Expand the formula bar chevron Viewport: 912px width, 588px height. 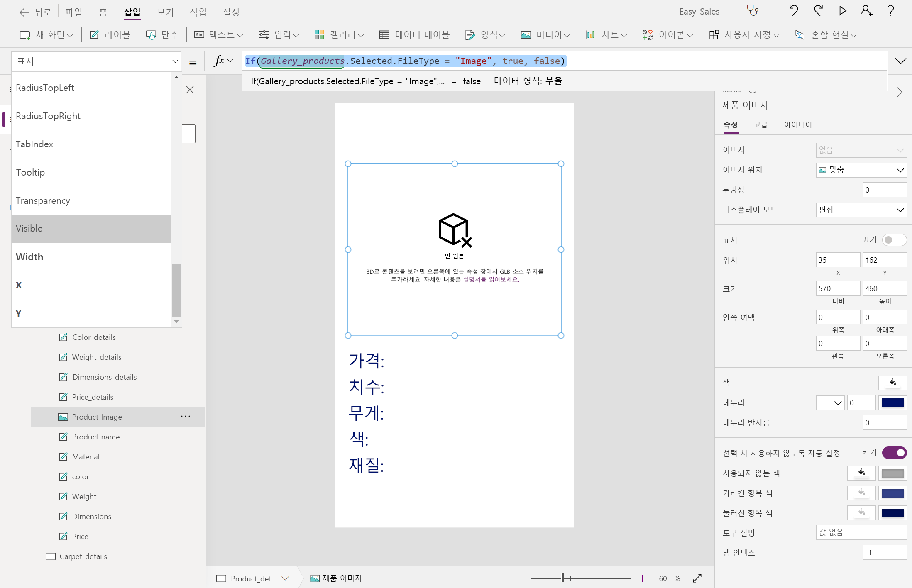click(900, 61)
